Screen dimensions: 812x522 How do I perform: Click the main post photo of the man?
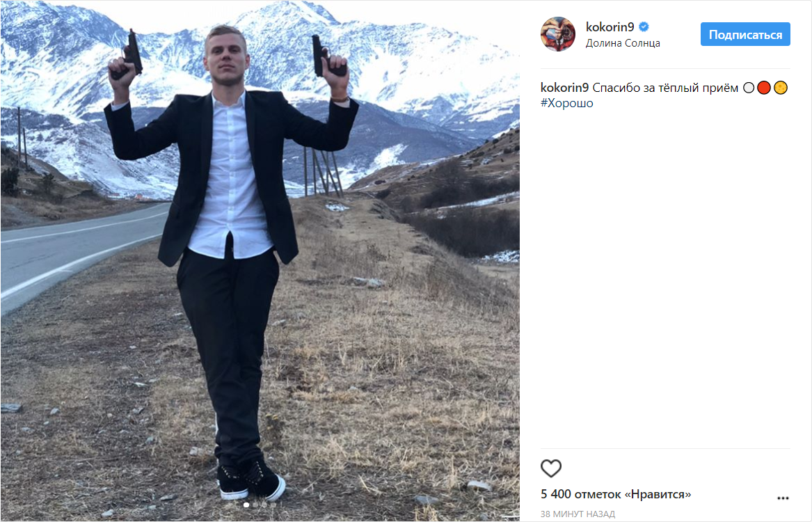pos(260,261)
